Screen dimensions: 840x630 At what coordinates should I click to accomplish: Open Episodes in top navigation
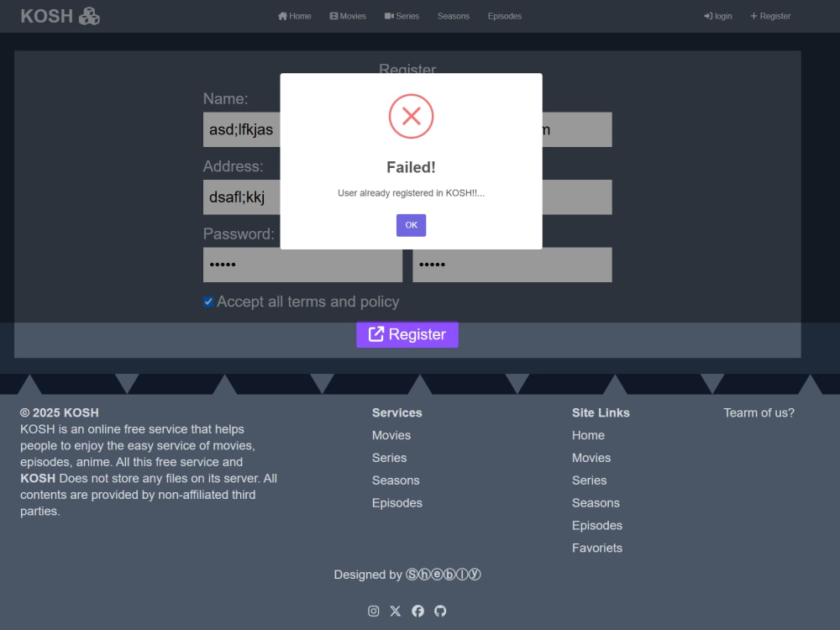point(505,16)
